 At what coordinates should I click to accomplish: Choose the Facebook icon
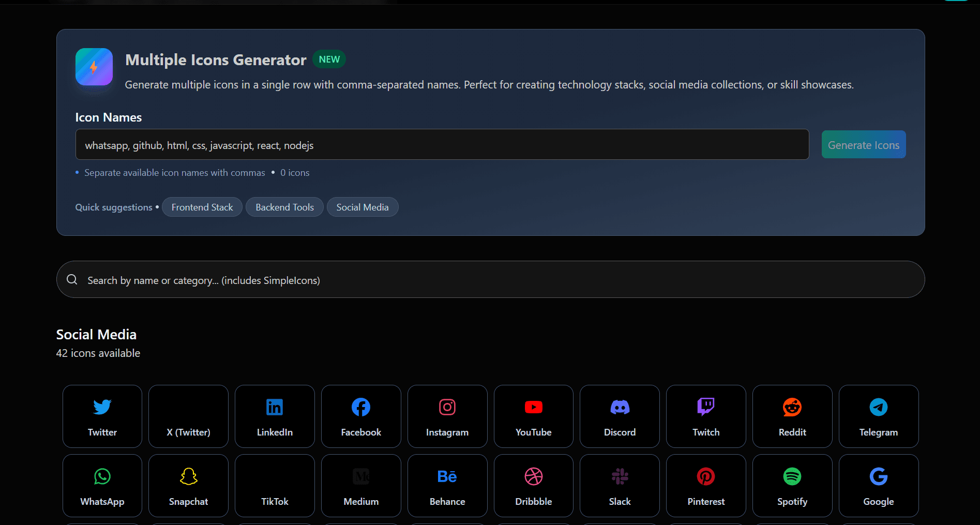click(x=361, y=407)
